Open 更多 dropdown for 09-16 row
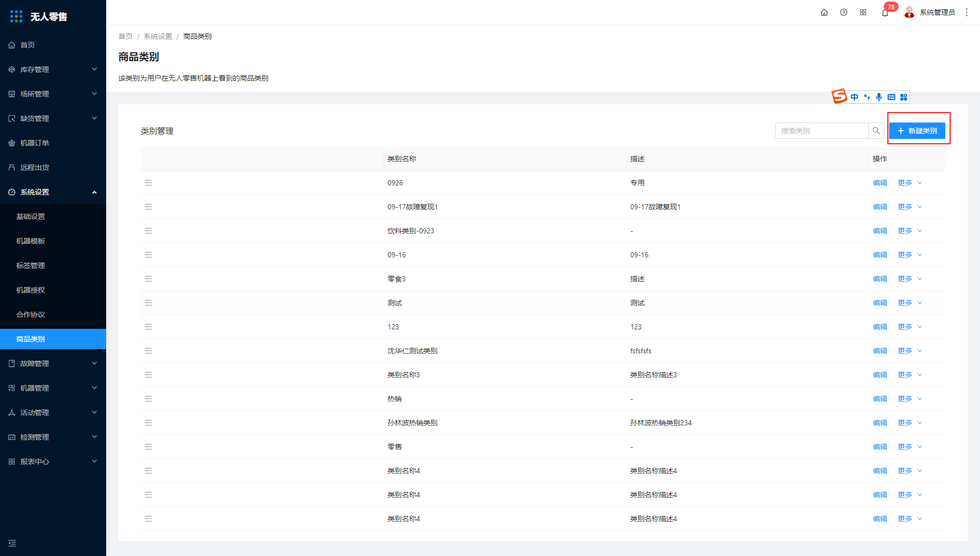Viewport: 980px width, 556px height. point(910,255)
